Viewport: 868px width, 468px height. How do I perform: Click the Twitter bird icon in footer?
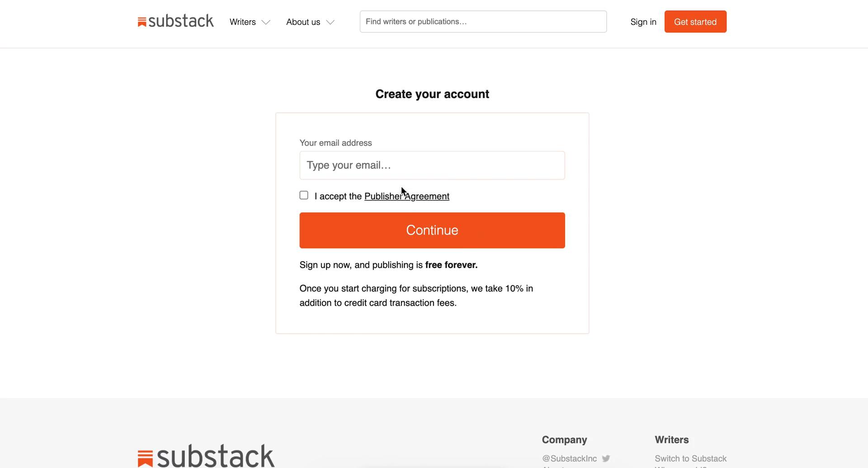click(x=606, y=459)
